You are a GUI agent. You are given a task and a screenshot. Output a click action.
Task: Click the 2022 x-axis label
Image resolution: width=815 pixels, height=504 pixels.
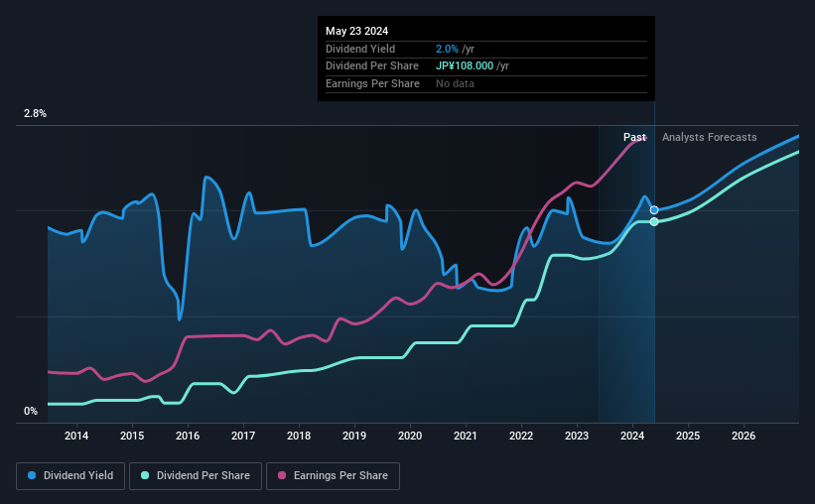coord(521,436)
